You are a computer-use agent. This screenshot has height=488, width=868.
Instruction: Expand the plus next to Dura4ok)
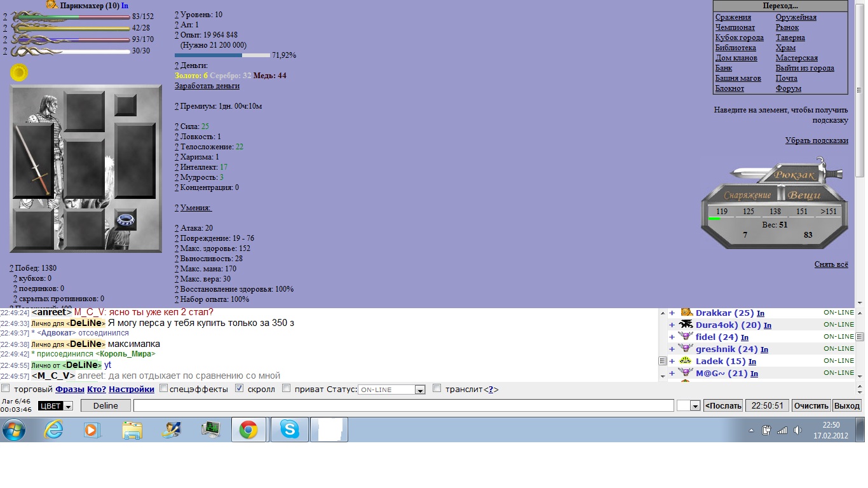pos(672,325)
